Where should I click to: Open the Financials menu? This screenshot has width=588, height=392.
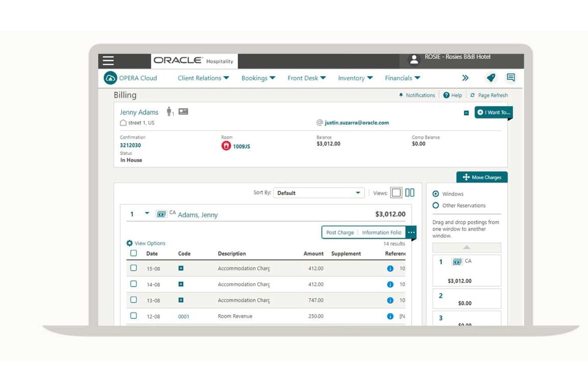pyautogui.click(x=402, y=78)
